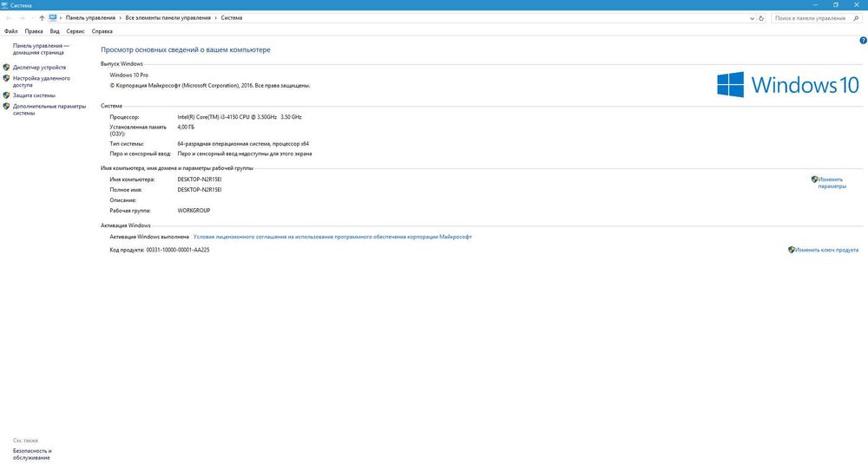Image resolution: width=868 pixels, height=470 pixels.
Task: Click Изменить параметры link
Action: (x=832, y=183)
